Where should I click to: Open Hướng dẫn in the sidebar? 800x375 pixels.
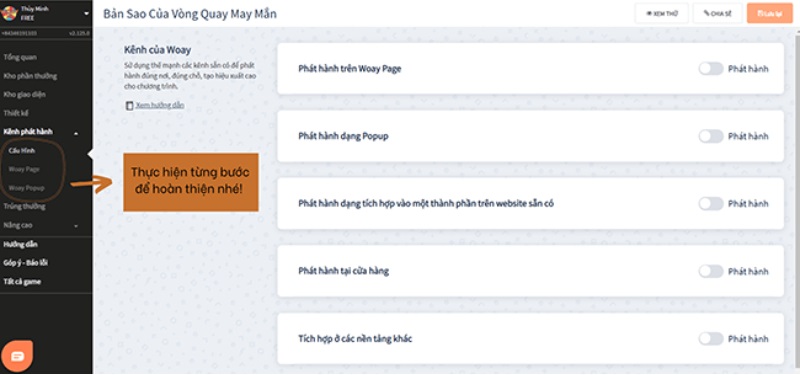pos(20,244)
